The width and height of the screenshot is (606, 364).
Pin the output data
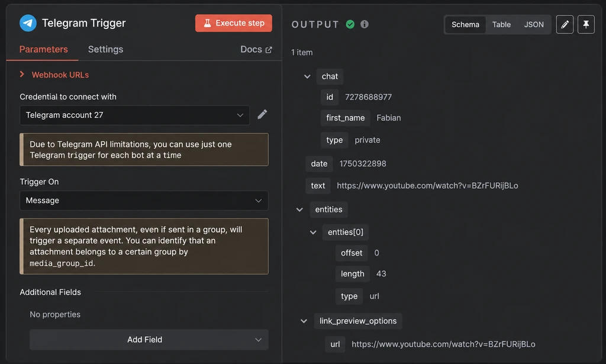tap(586, 24)
